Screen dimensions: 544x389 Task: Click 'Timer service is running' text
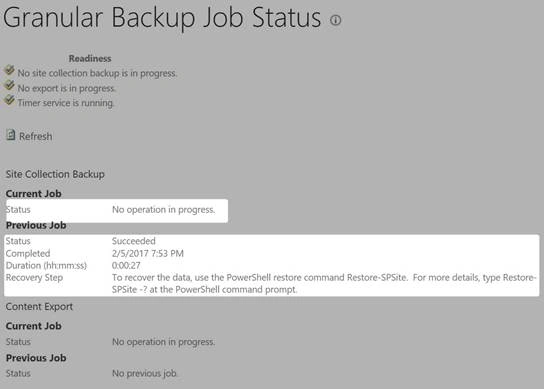coord(66,103)
